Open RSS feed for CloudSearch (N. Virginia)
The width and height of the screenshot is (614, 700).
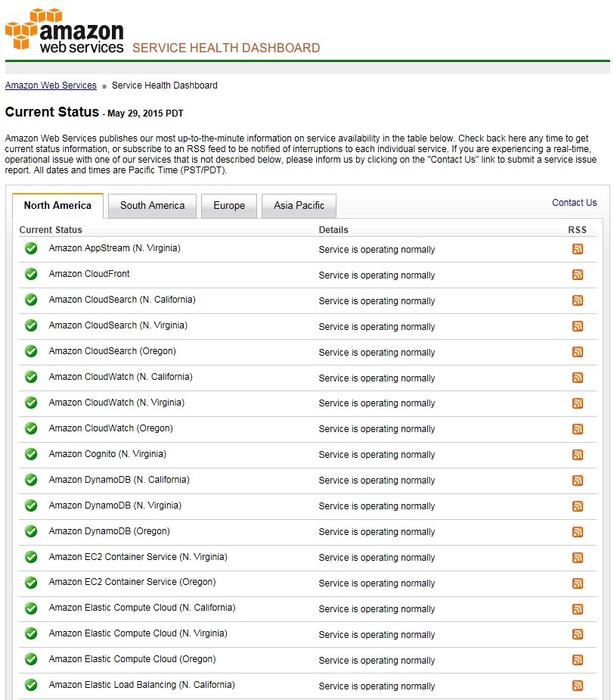pos(578,326)
